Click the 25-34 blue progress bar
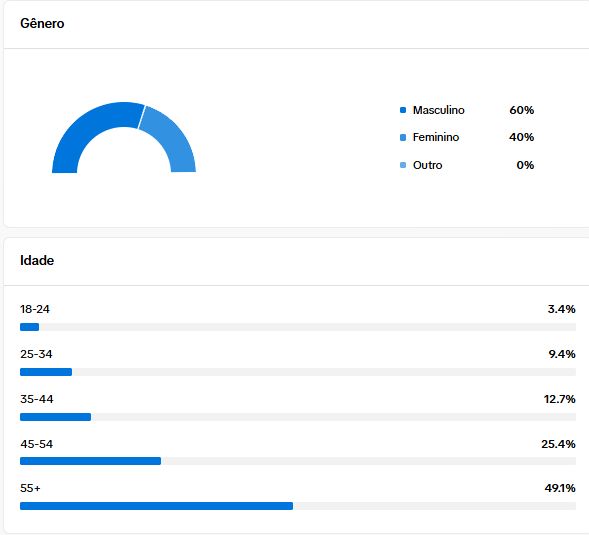 [46, 372]
